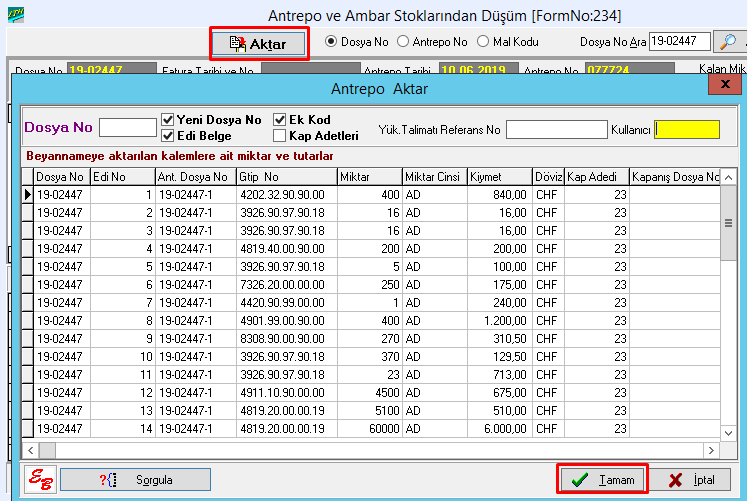The width and height of the screenshot is (748, 501).
Task: Click the Kıymet column header
Action: (499, 177)
